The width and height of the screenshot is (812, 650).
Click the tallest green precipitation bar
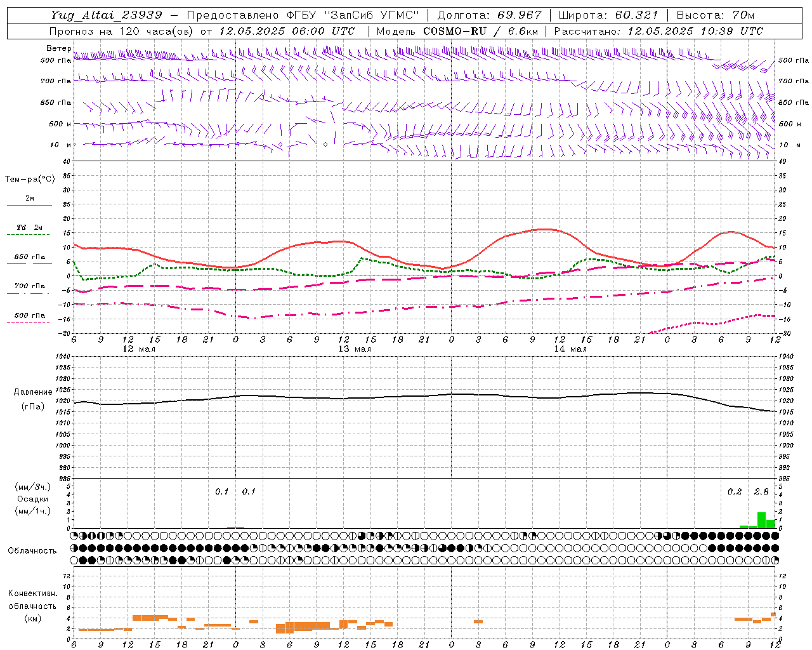(x=761, y=520)
